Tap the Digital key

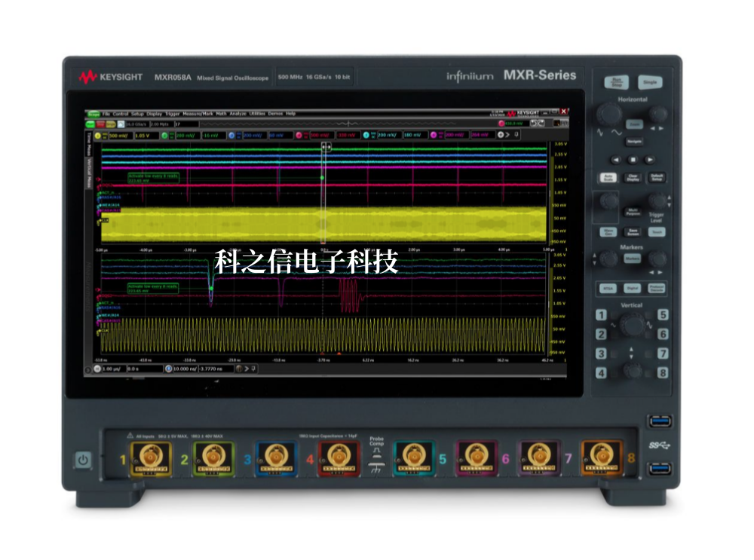tap(632, 289)
